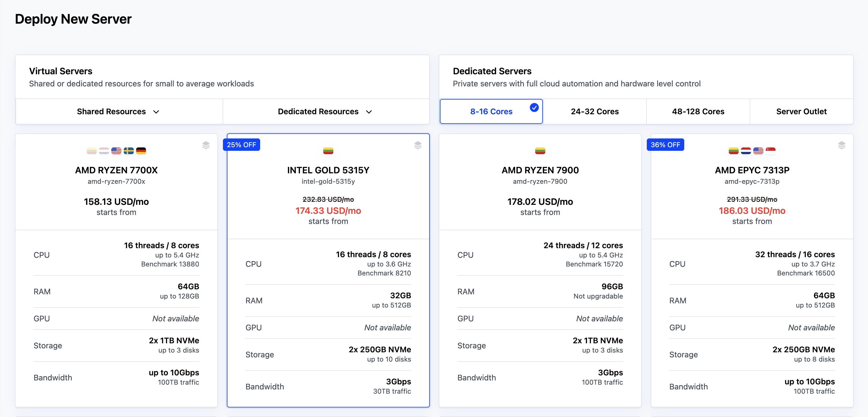This screenshot has width=868, height=417.
Task: Click layers icon on AMD Ryzen 7700X card
Action: pyautogui.click(x=206, y=145)
